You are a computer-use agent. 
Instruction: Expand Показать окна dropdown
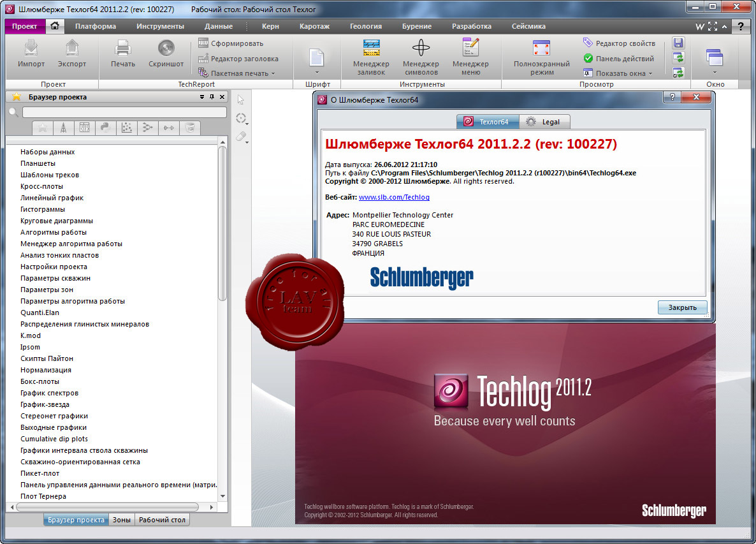click(650, 74)
